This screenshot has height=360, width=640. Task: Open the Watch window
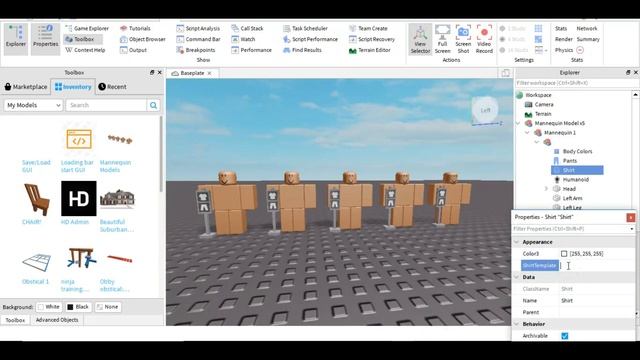click(x=243, y=39)
